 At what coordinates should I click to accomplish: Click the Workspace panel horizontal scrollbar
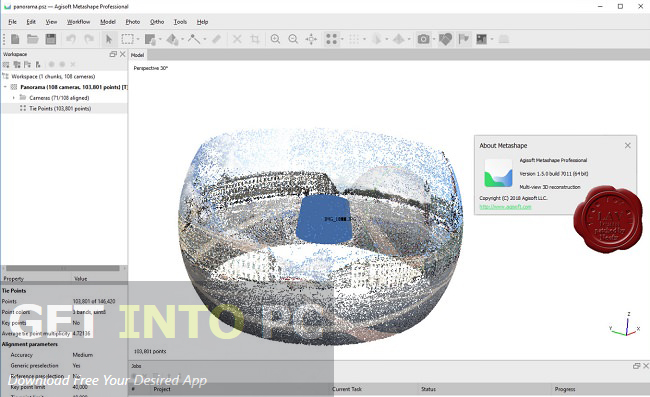point(63,269)
